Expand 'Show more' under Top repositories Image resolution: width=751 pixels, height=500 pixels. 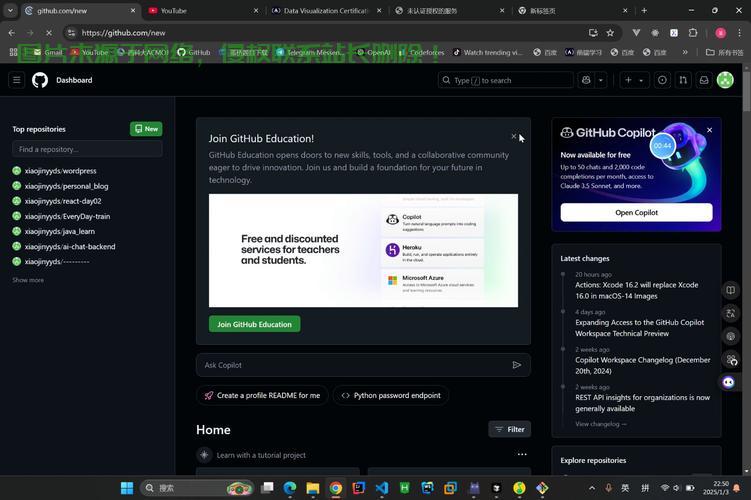coord(28,280)
